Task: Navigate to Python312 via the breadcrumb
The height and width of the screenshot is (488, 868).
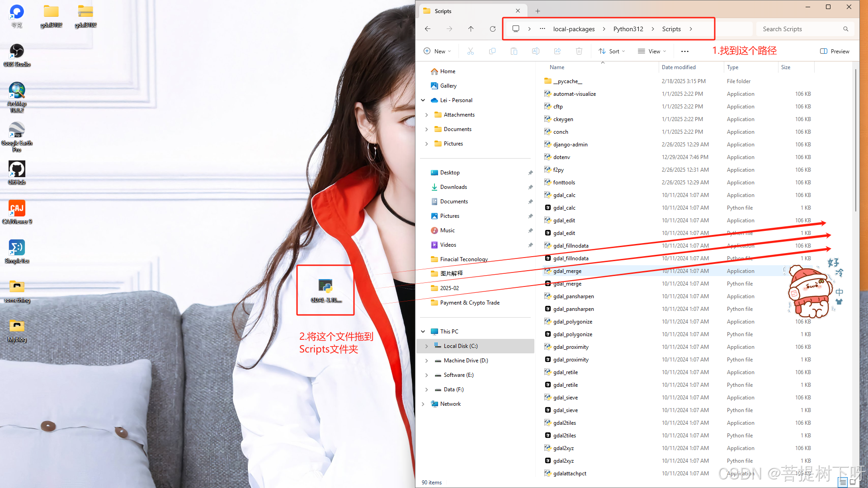Action: (x=628, y=28)
